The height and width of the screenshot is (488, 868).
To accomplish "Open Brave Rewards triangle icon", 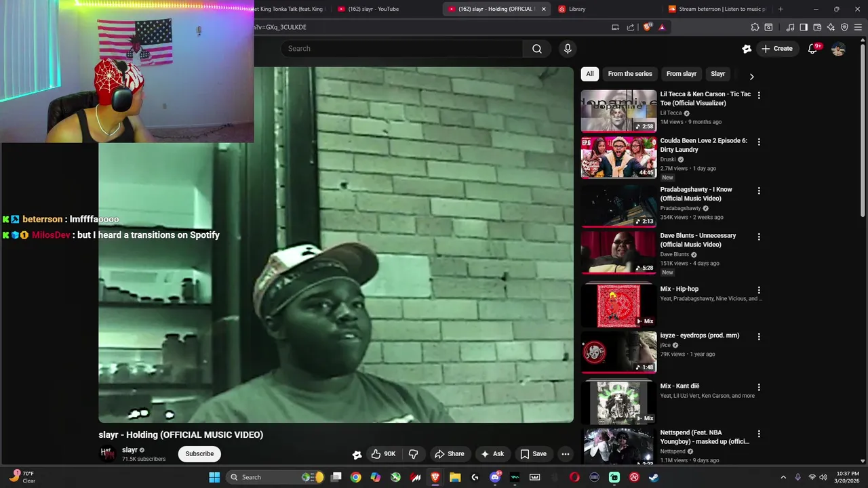I will pos(662,27).
